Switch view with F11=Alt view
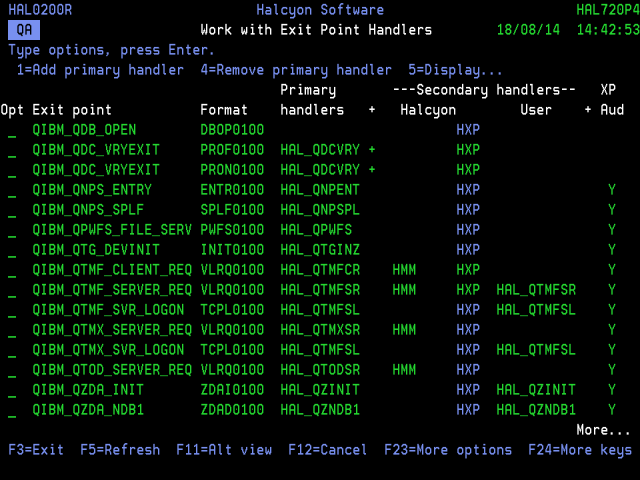Viewport: 640px width, 480px height. pos(224,450)
